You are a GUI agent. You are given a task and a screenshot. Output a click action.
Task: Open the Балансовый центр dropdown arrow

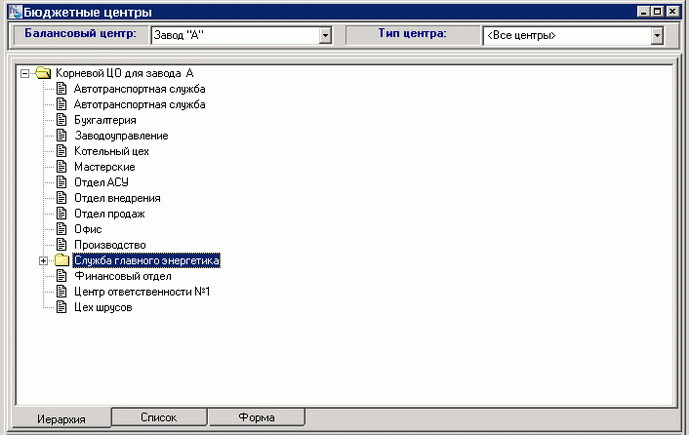pyautogui.click(x=325, y=36)
